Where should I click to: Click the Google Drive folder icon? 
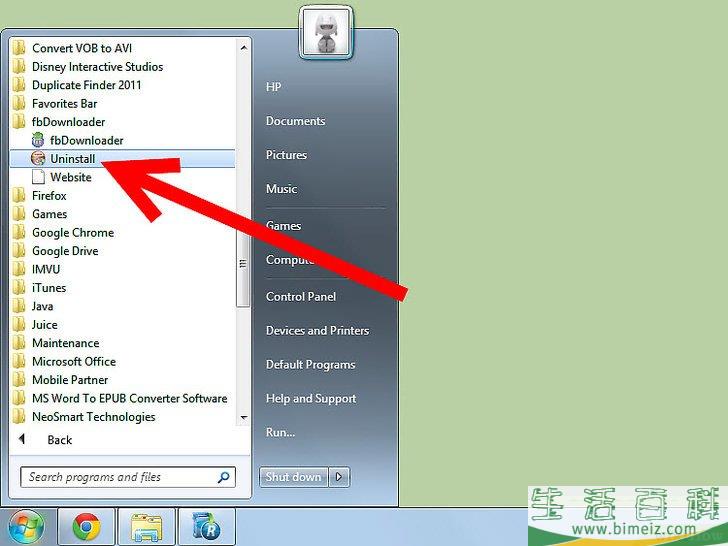coord(19,251)
